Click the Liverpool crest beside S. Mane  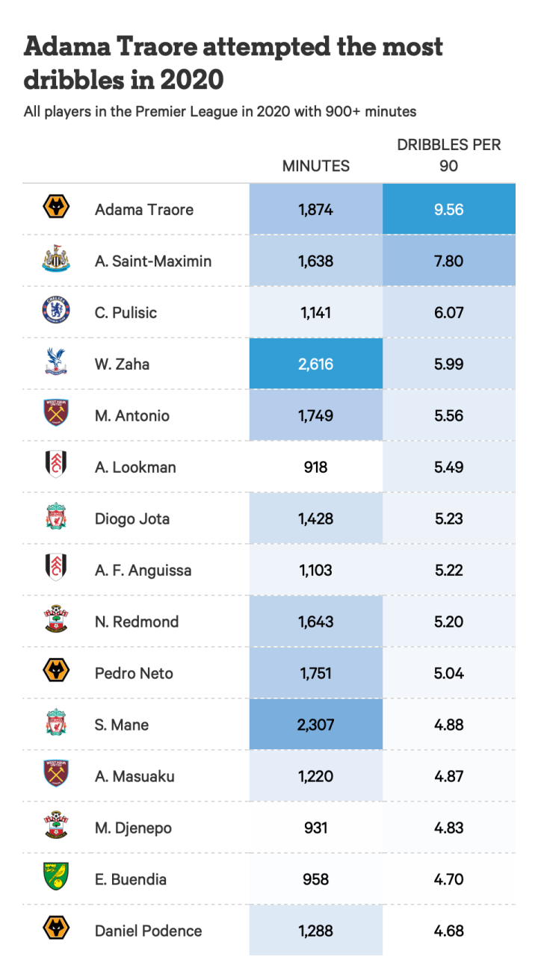(x=56, y=724)
